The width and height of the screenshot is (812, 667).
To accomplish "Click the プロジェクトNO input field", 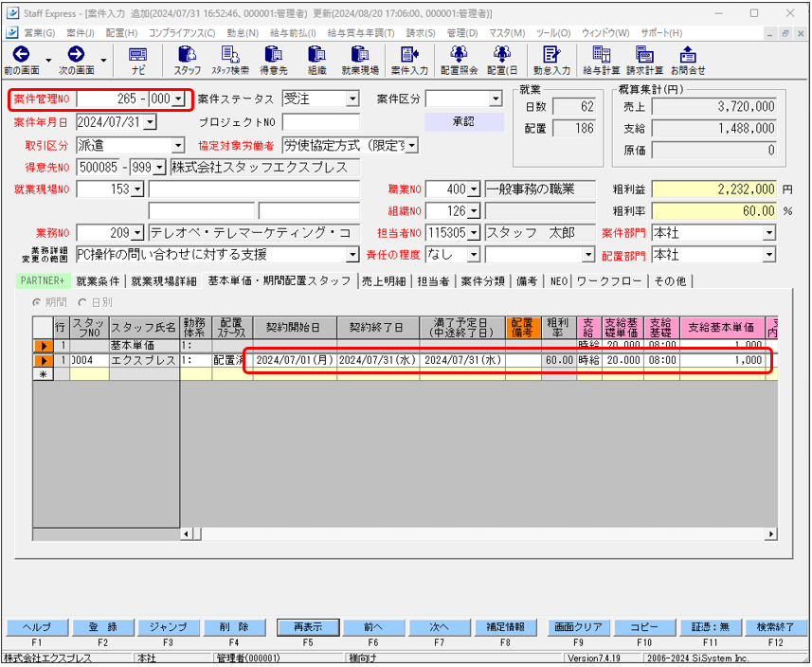I will click(x=320, y=122).
